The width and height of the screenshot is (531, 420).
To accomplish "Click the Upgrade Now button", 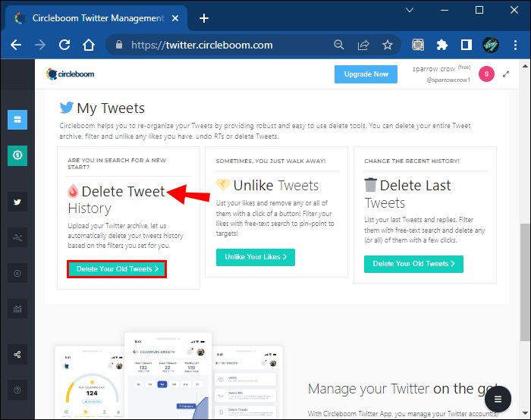I will (x=366, y=74).
